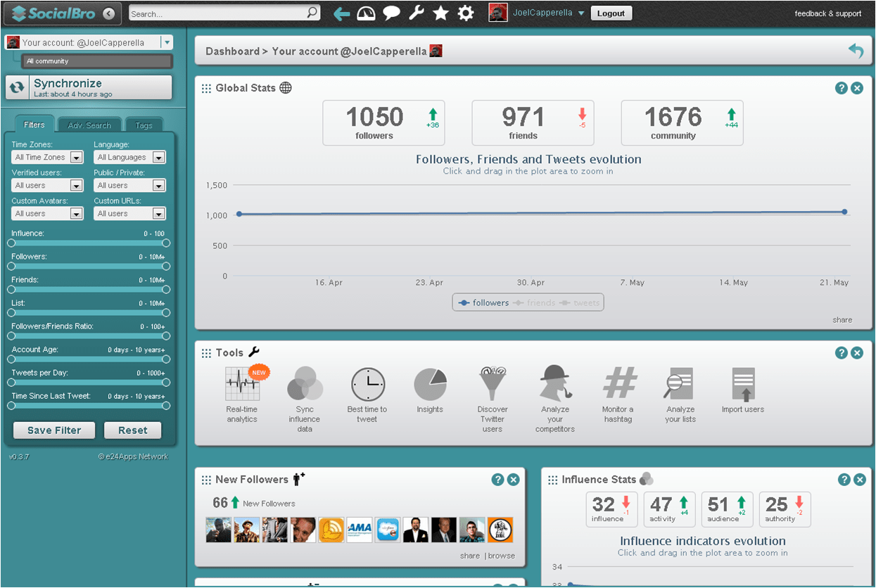Close the Global Stats panel
This screenshot has height=588, width=876.
(x=857, y=88)
